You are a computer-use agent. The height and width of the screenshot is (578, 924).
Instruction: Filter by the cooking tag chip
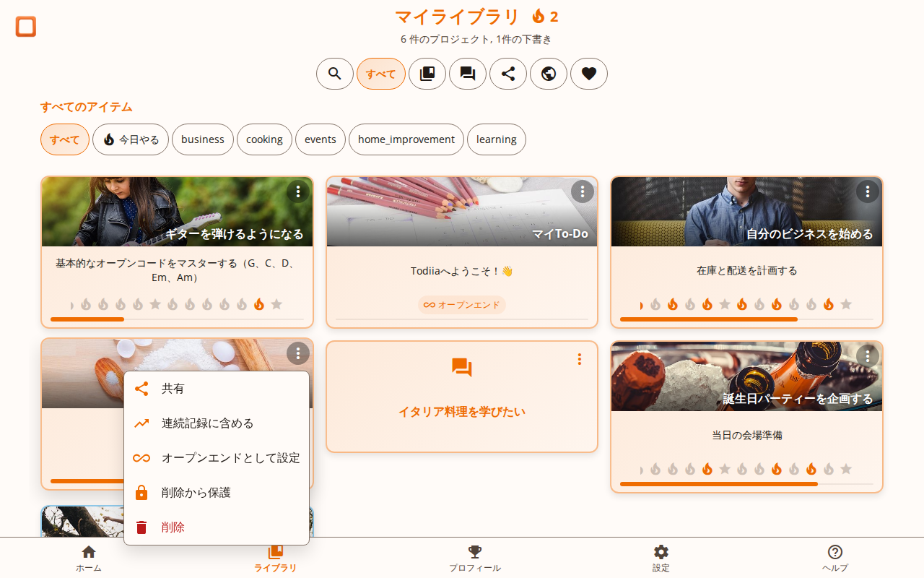[x=264, y=139]
